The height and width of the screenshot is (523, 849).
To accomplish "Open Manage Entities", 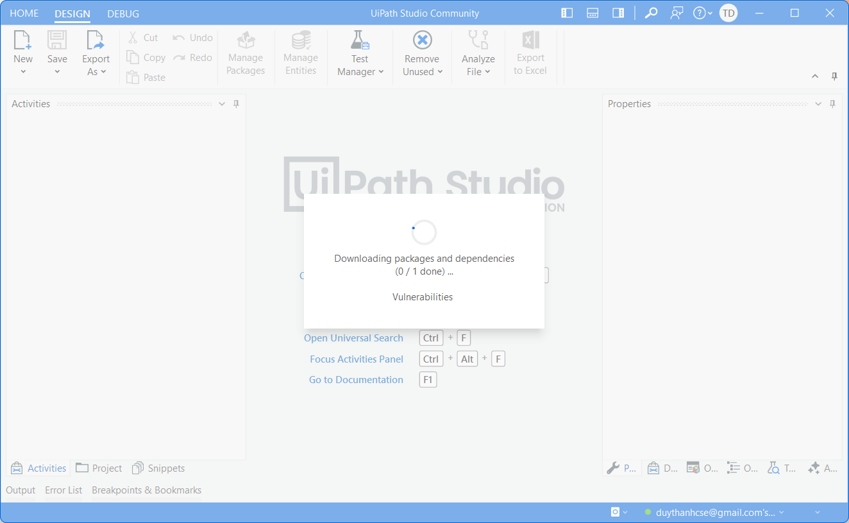I will pos(301,53).
